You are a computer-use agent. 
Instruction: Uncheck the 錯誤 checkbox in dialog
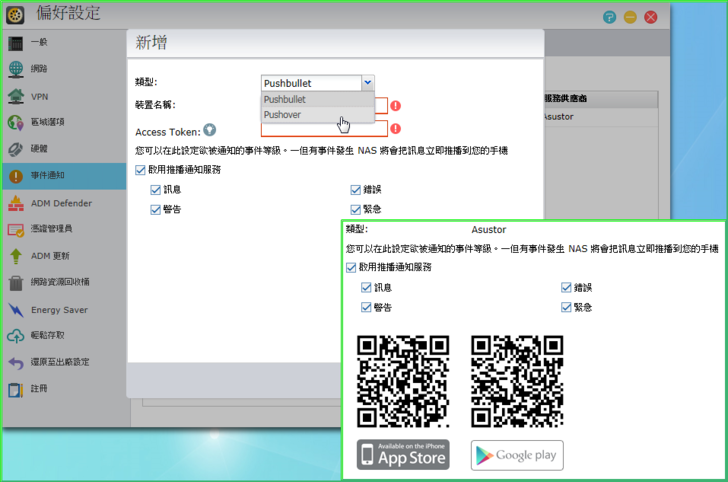point(356,189)
